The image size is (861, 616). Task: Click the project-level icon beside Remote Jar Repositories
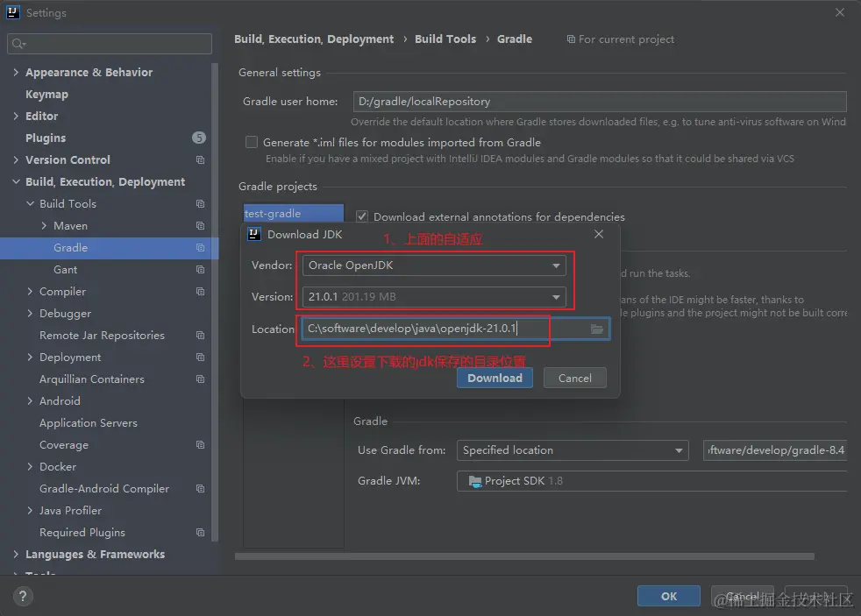click(201, 336)
